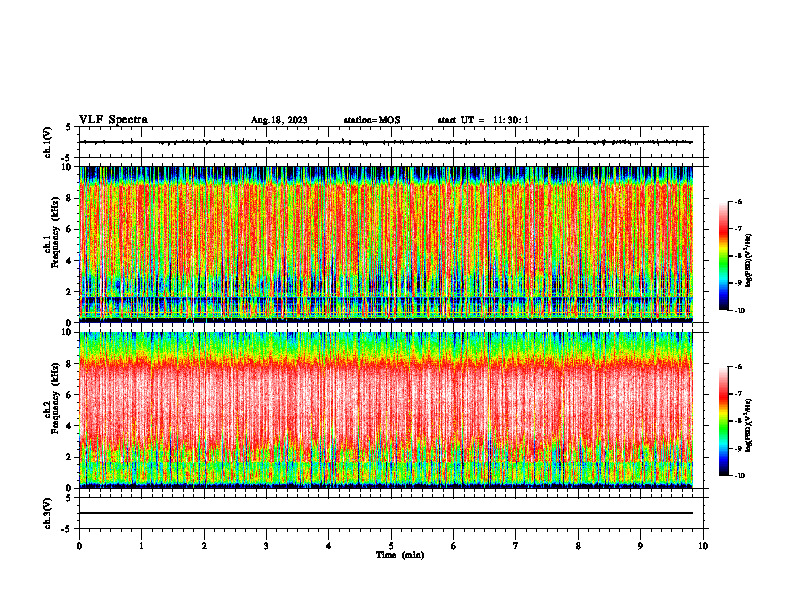Viewport: 792px width, 612px height.
Task: Click the "4" kHz tick of ch.2 spectrogram
Action: (70, 426)
